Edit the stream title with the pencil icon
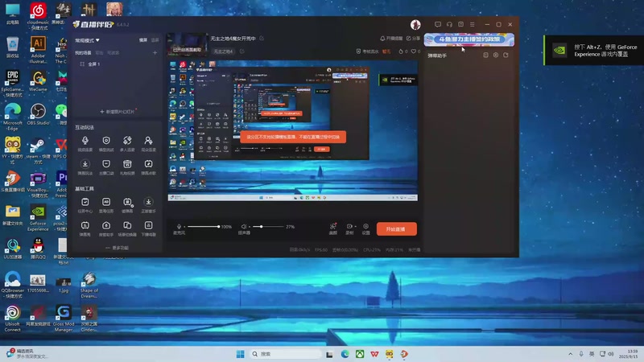Viewport: 644px width, 362px height. (262, 38)
